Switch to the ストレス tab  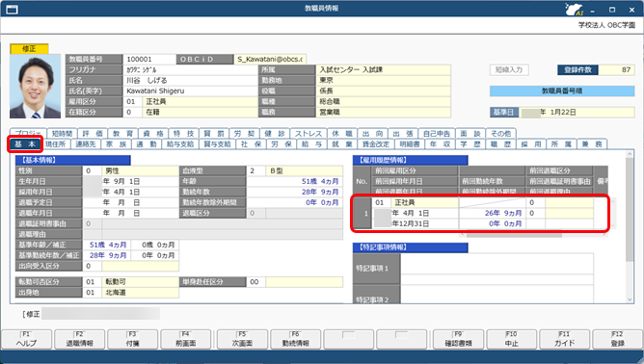[x=309, y=134]
